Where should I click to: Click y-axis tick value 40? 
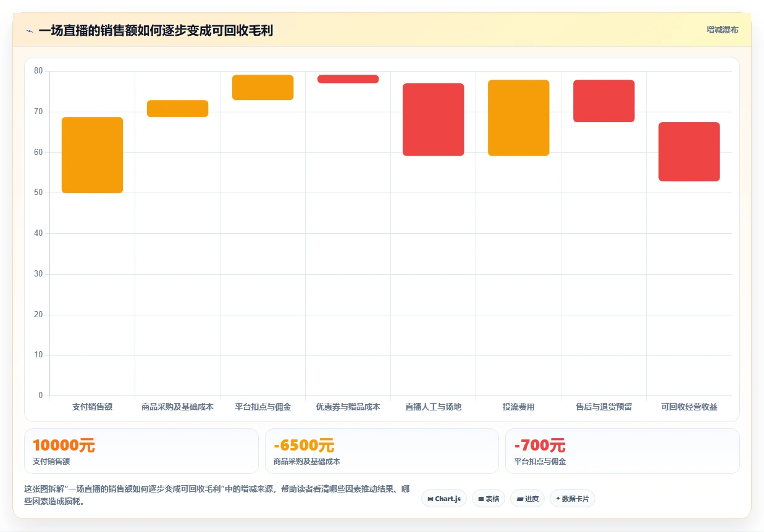click(38, 233)
